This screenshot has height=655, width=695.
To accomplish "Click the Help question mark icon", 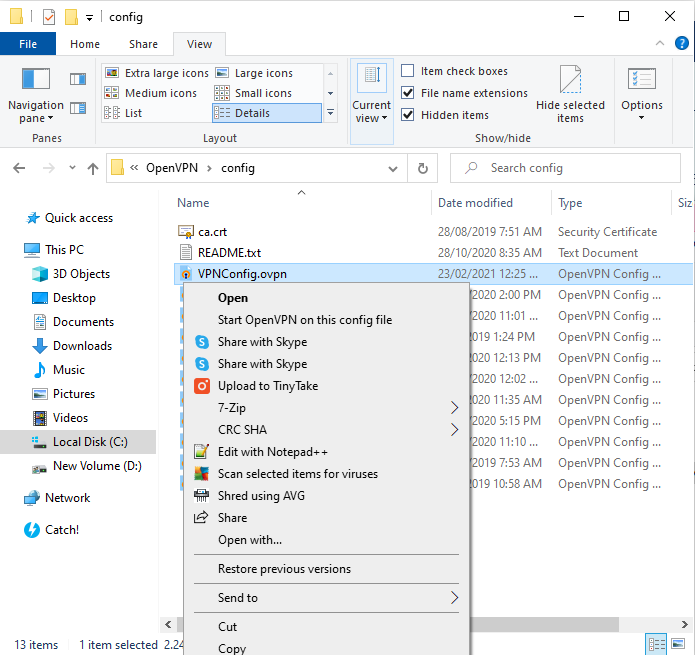I will [x=681, y=43].
